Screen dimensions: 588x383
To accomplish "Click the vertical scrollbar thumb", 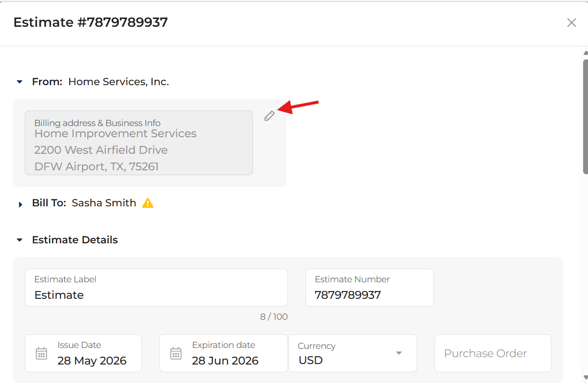I will pyautogui.click(x=585, y=116).
